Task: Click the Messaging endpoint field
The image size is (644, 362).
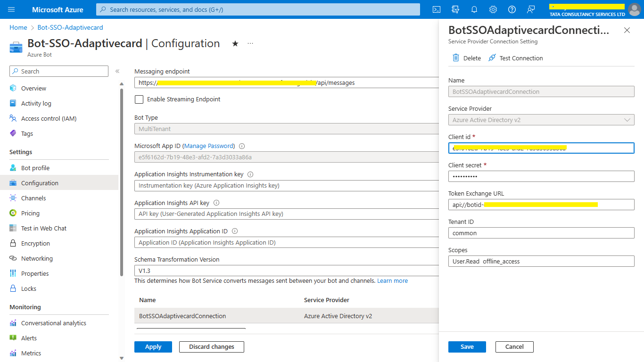Action: click(x=286, y=82)
